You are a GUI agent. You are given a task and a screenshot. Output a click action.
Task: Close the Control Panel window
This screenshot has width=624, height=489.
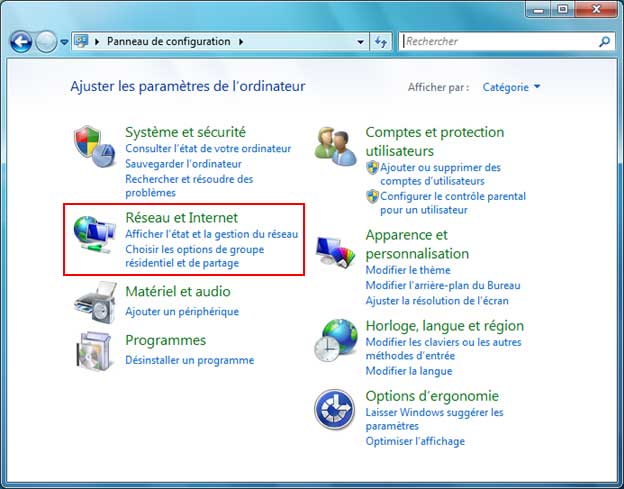596,9
